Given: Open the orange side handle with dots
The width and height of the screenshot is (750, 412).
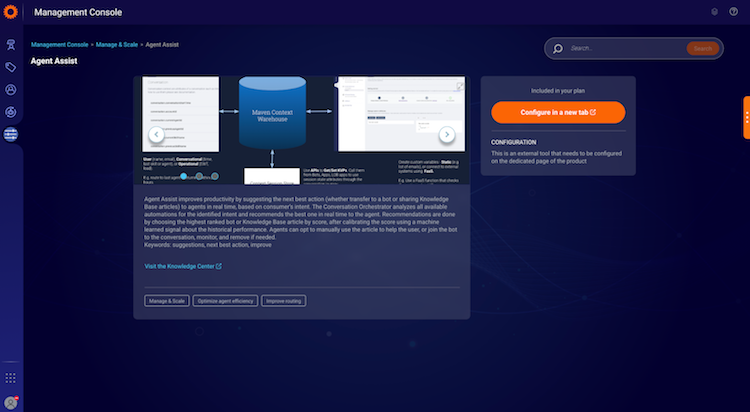Looking at the screenshot, I should 747,117.
